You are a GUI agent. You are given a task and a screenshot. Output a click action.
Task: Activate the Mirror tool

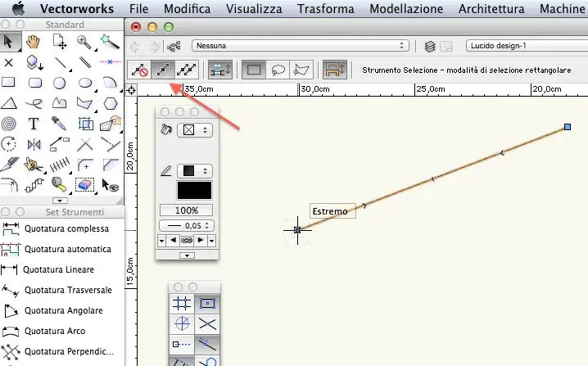(x=34, y=144)
